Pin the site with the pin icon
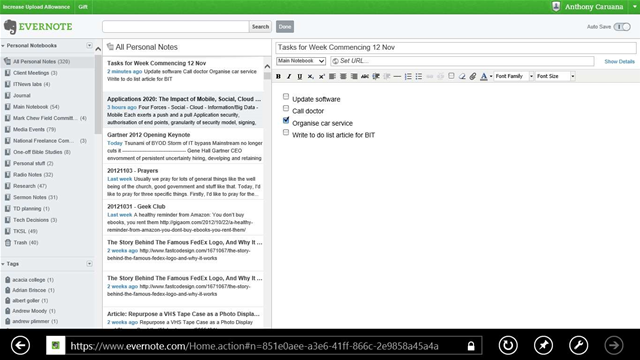The height and width of the screenshot is (360, 640). pyautogui.click(x=543, y=345)
